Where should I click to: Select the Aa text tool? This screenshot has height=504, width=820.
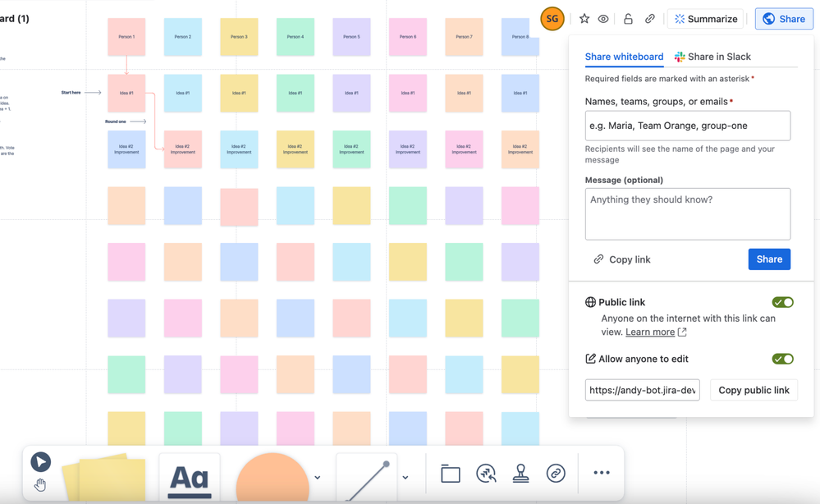[190, 478]
